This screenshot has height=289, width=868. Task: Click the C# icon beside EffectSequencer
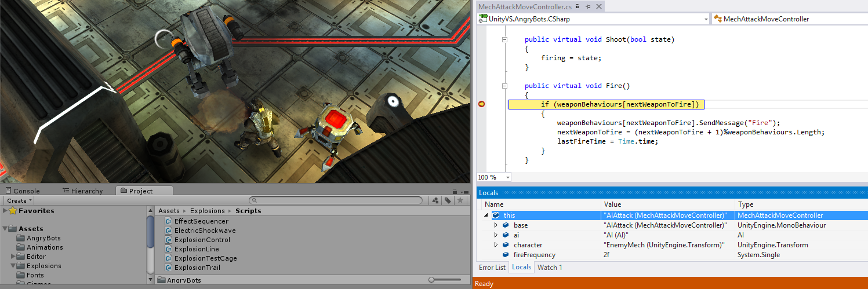[169, 221]
